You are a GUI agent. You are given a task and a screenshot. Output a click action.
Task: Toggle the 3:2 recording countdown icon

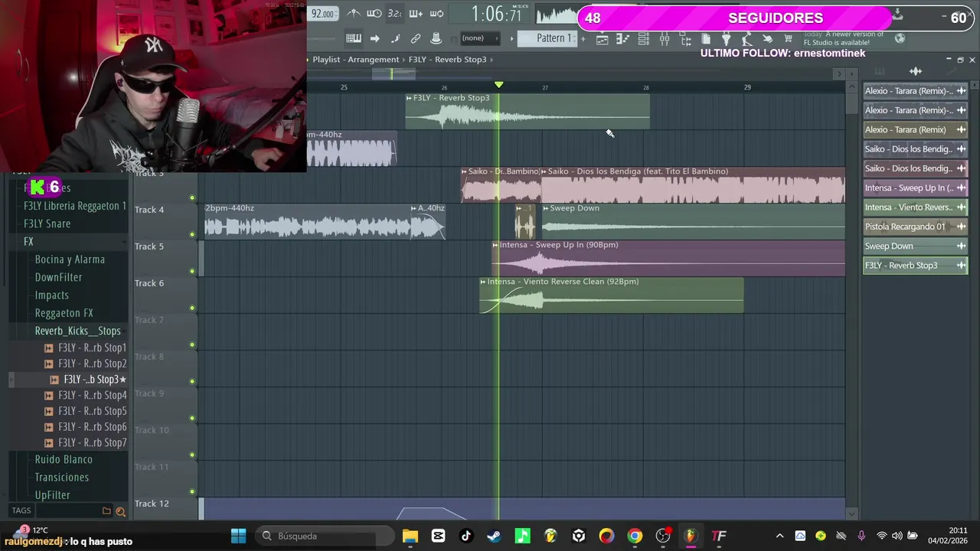[394, 14]
